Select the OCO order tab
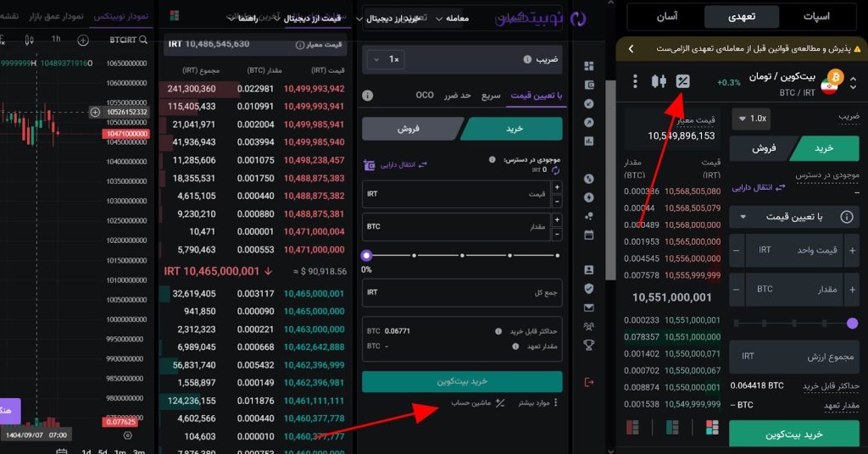This screenshot has height=454, width=868. pyautogui.click(x=425, y=95)
